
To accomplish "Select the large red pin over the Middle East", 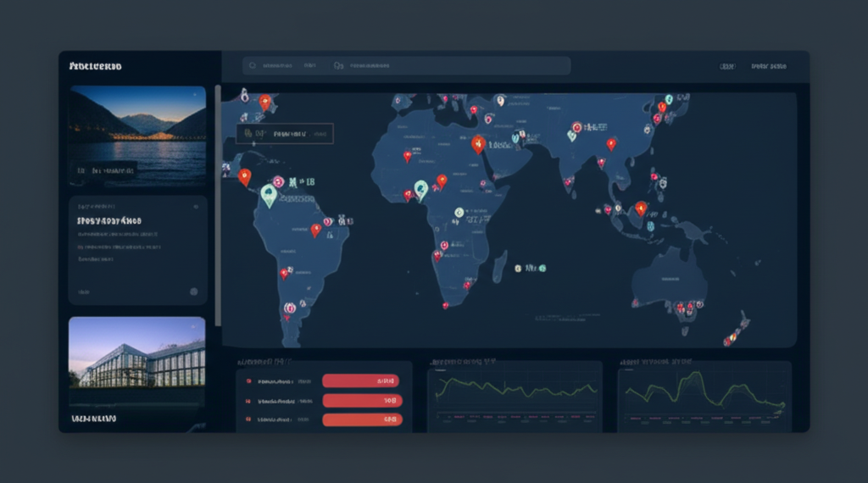I will point(478,144).
